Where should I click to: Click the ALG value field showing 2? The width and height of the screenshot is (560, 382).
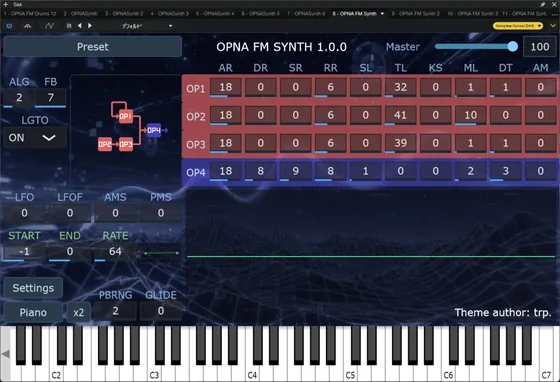(19, 97)
